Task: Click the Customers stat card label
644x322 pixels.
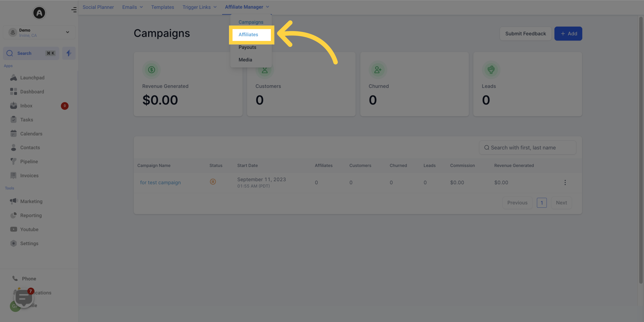Action: coord(268,86)
